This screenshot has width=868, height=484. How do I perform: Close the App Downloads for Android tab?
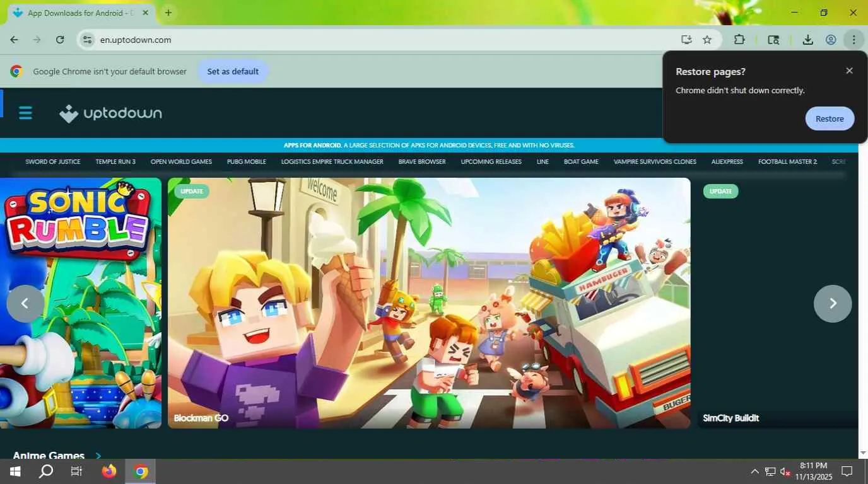pyautogui.click(x=146, y=13)
